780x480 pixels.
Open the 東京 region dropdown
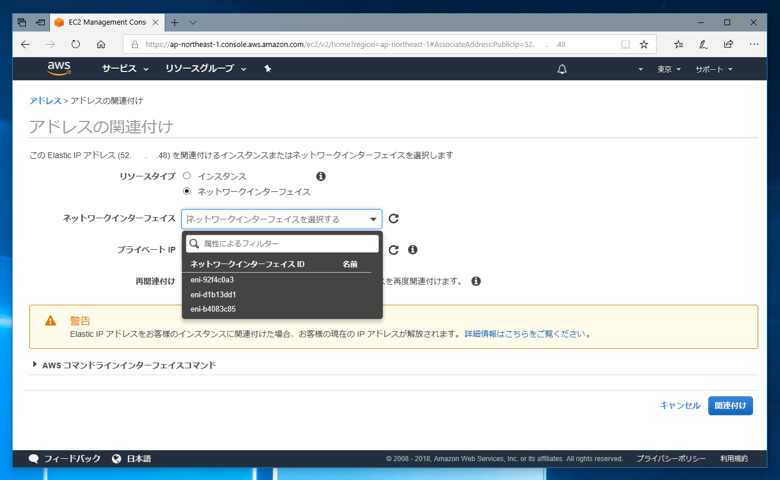click(669, 69)
